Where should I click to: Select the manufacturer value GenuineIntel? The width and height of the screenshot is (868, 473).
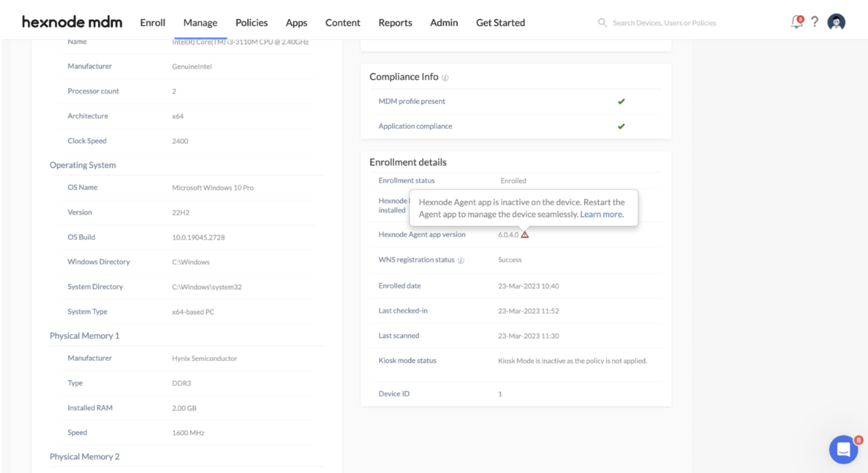click(x=192, y=66)
